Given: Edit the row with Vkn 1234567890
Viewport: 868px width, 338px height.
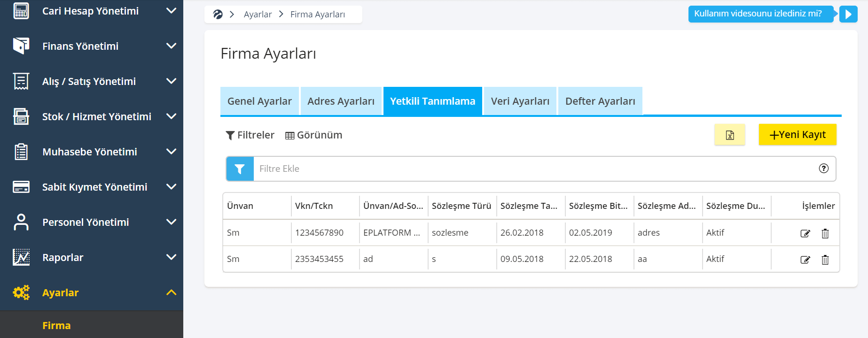Looking at the screenshot, I should click(x=805, y=233).
